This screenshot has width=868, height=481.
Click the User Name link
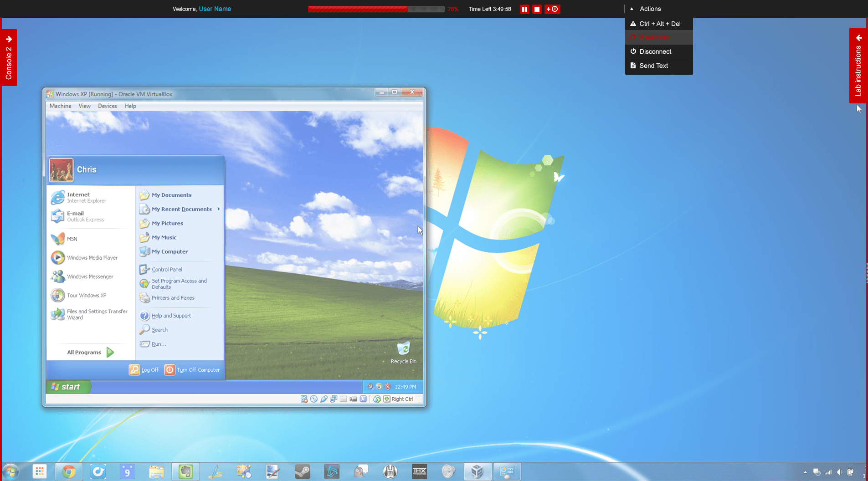215,9
